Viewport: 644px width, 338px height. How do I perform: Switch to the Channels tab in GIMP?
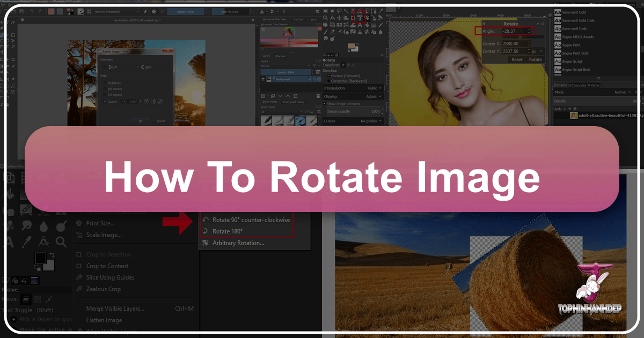pos(578,85)
